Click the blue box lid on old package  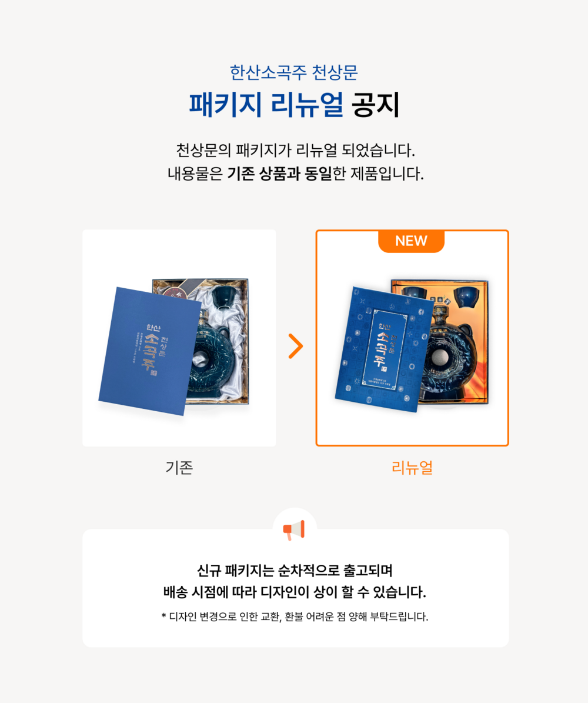pyautogui.click(x=150, y=351)
